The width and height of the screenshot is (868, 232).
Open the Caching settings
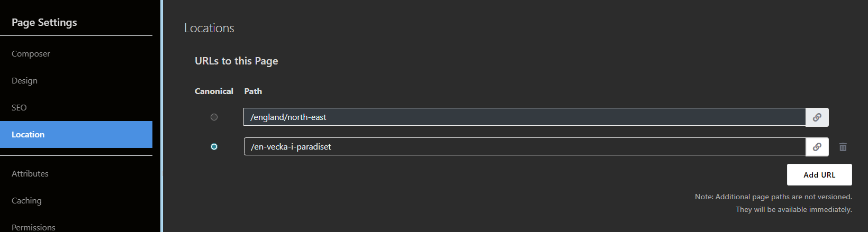tap(26, 201)
